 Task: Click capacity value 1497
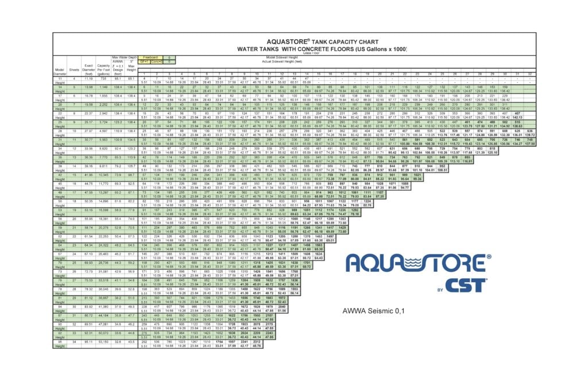pos(330,237)
